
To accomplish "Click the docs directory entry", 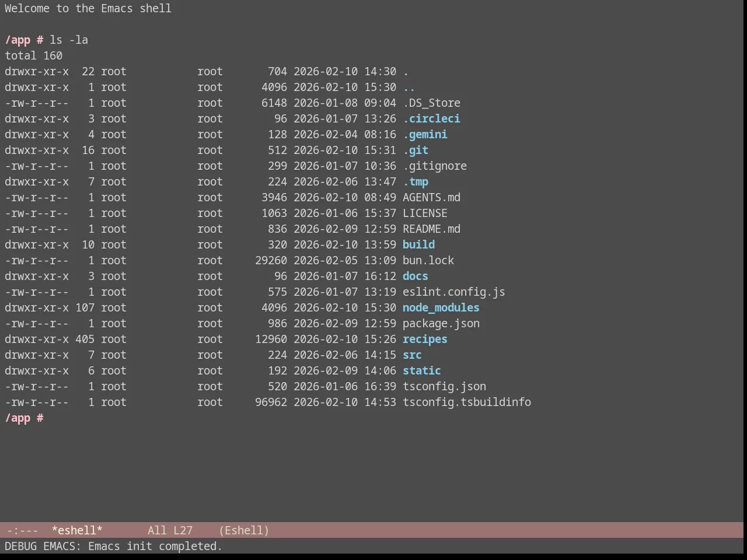I will point(416,276).
